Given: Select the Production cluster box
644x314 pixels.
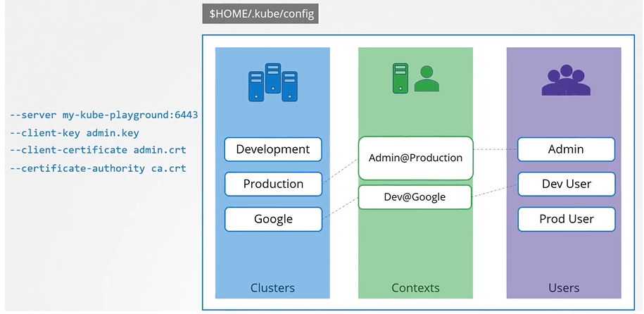Looking at the screenshot, I should [273, 184].
